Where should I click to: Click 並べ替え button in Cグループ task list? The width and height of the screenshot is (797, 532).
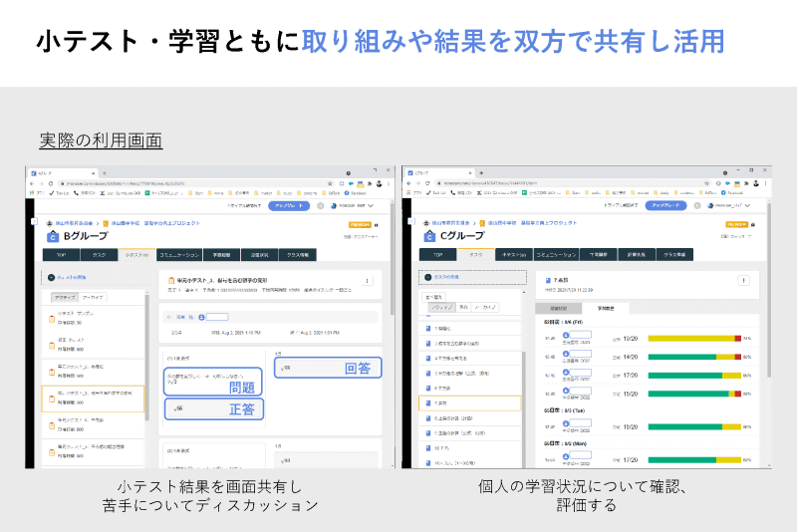(x=433, y=297)
